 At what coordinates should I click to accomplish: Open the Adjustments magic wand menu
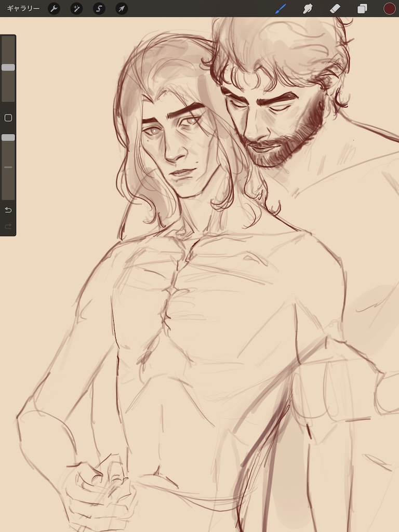coord(77,8)
